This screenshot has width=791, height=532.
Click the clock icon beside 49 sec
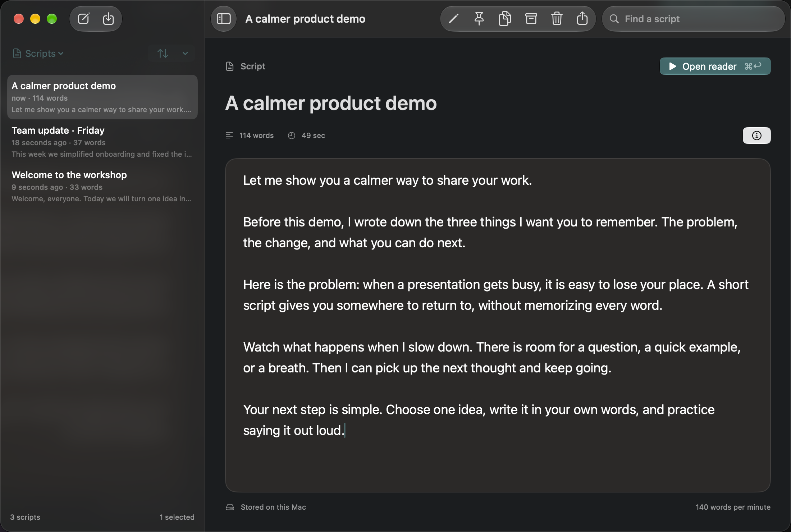292,136
